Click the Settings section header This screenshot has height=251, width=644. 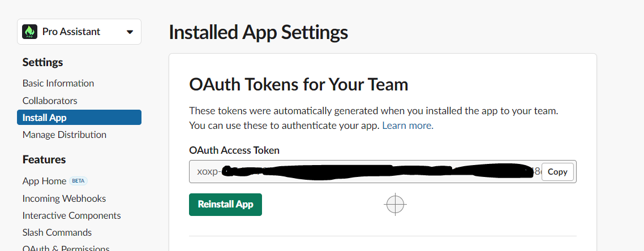coord(42,62)
